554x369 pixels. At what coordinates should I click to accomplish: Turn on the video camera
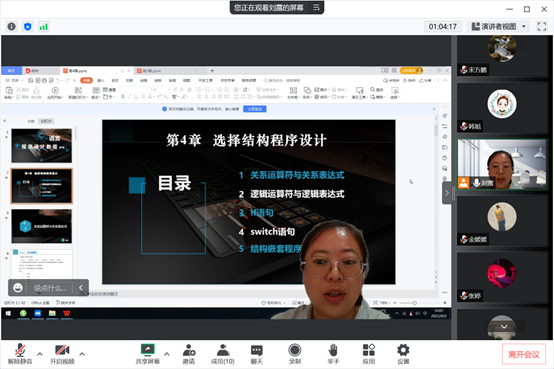[x=62, y=354]
